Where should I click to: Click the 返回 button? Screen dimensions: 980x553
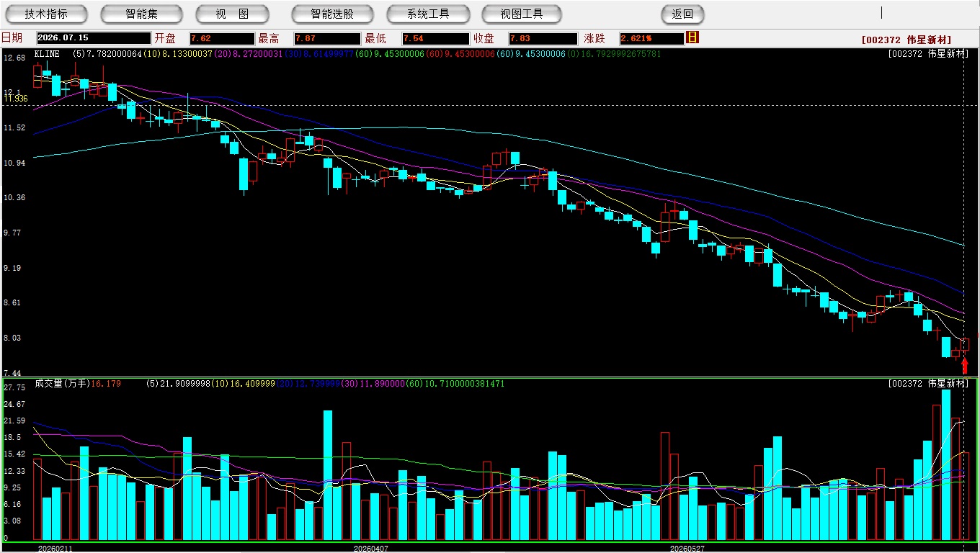[x=682, y=14]
